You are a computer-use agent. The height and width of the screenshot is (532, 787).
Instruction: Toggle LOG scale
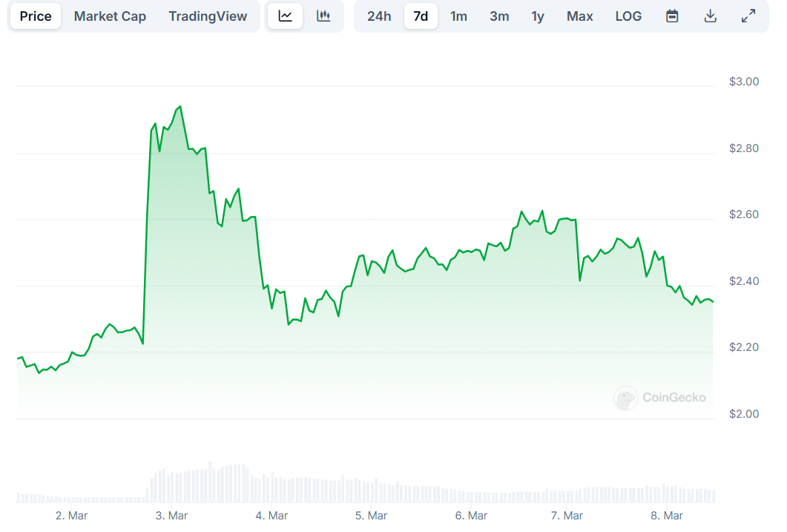tap(628, 16)
